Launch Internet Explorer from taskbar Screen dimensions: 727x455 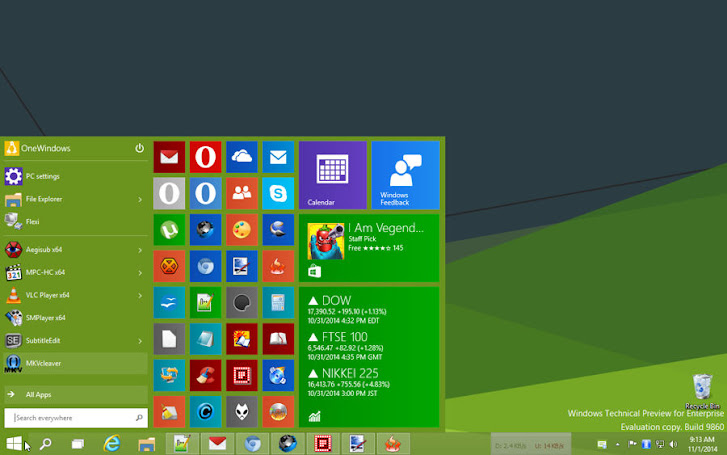111,444
